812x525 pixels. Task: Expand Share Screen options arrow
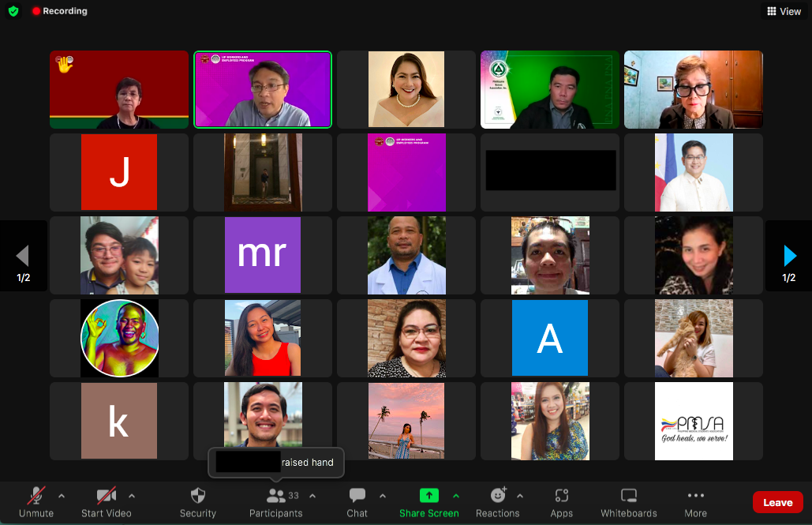coord(455,496)
